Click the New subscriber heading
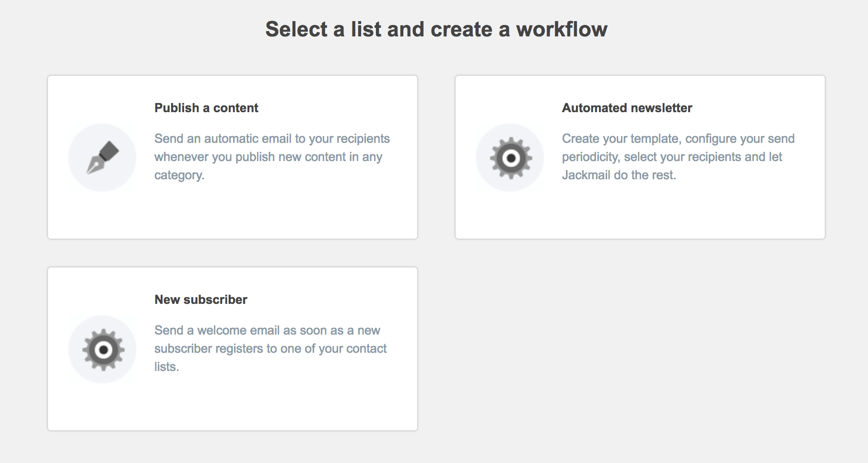868x463 pixels. point(200,300)
